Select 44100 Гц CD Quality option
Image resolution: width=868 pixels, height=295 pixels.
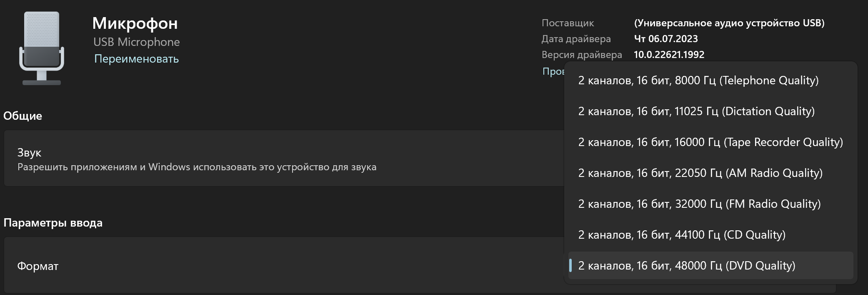[x=682, y=235]
